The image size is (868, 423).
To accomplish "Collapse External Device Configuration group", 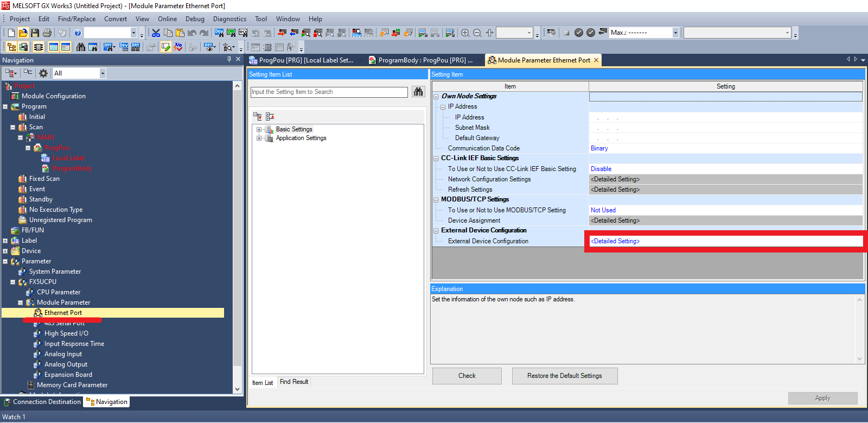I will tap(436, 231).
